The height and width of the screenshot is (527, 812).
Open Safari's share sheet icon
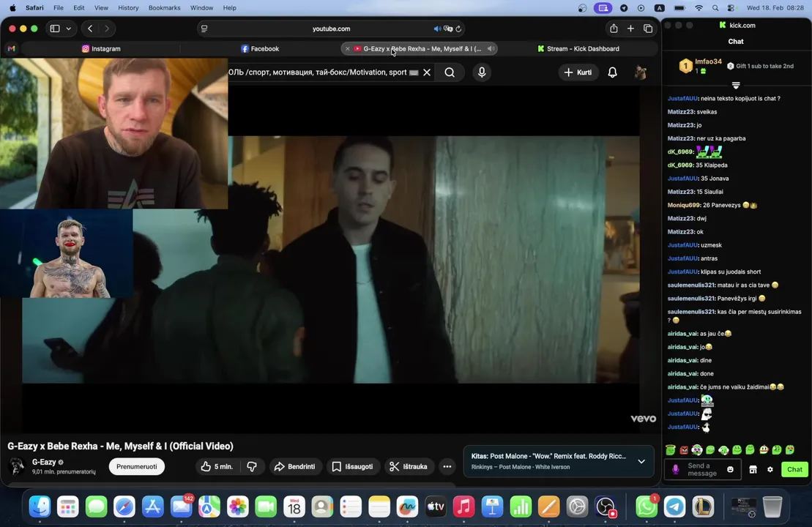tap(614, 29)
